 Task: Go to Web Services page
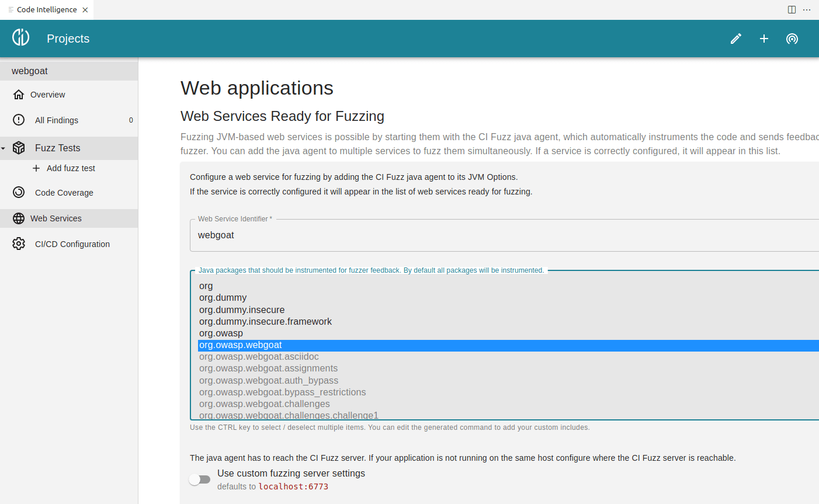(x=69, y=218)
